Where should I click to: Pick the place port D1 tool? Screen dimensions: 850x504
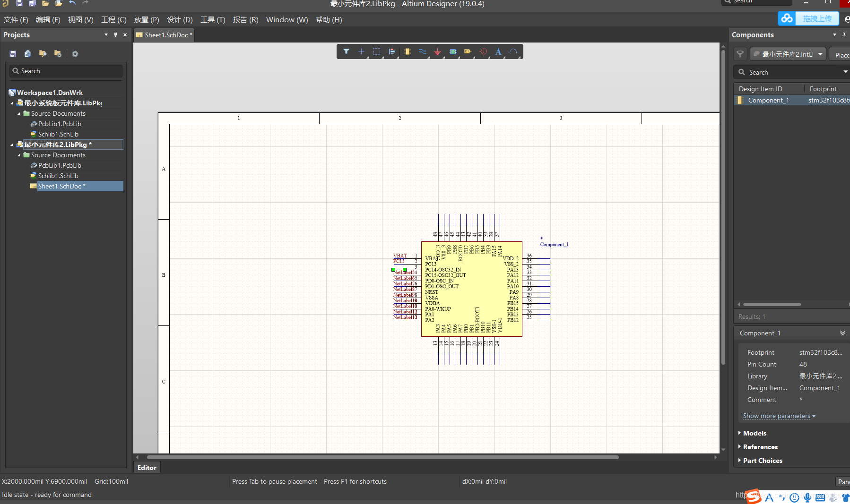(x=468, y=51)
